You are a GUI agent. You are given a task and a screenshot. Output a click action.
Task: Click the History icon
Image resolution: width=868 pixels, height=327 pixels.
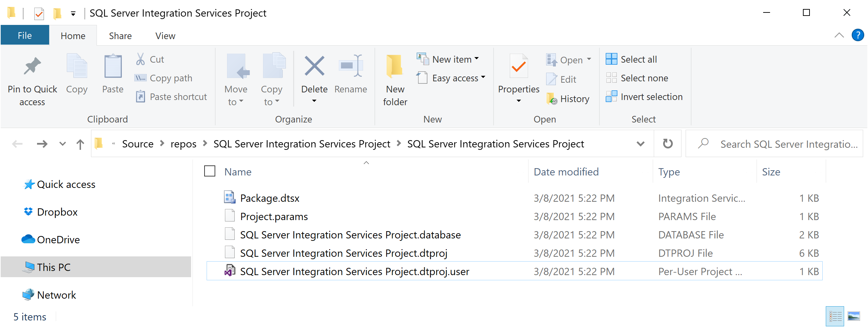pos(552,99)
